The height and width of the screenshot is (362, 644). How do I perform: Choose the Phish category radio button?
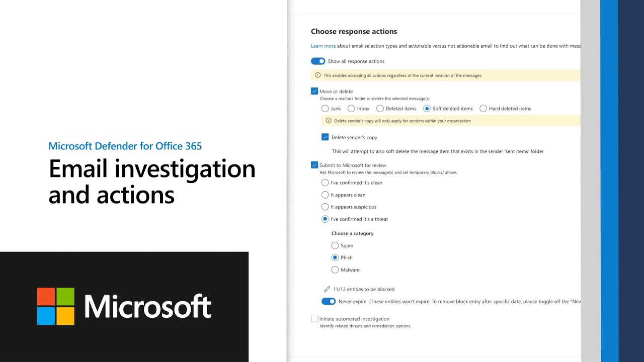click(x=335, y=257)
